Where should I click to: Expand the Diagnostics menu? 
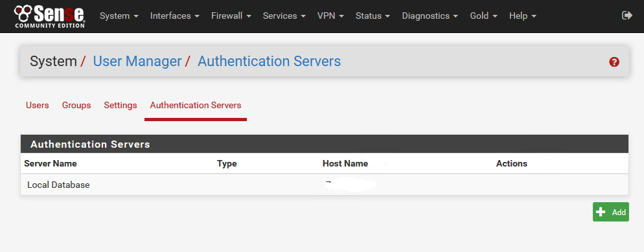pos(430,16)
